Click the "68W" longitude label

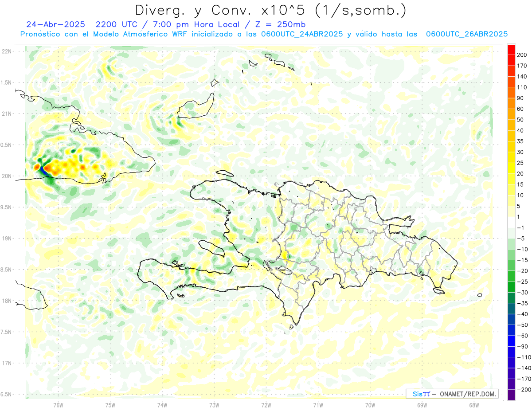click(x=473, y=405)
